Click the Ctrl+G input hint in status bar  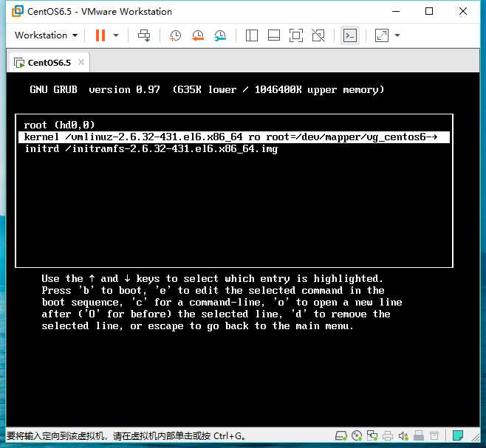126,436
